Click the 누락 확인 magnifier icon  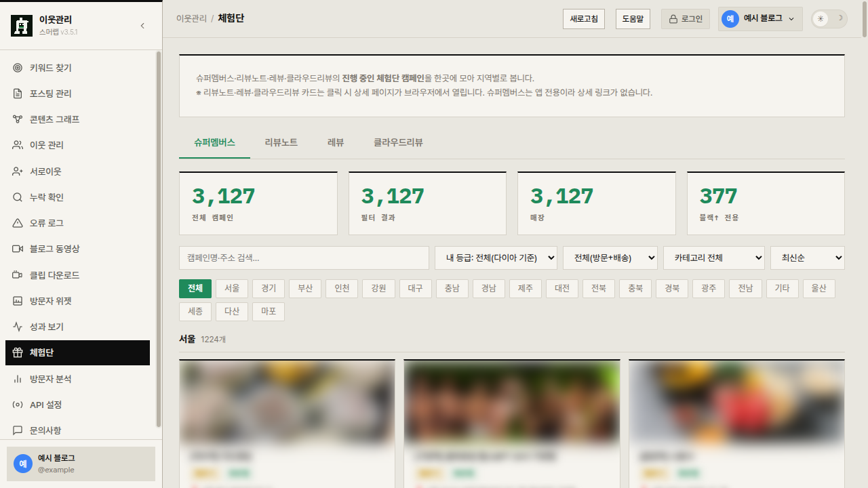[x=18, y=197]
